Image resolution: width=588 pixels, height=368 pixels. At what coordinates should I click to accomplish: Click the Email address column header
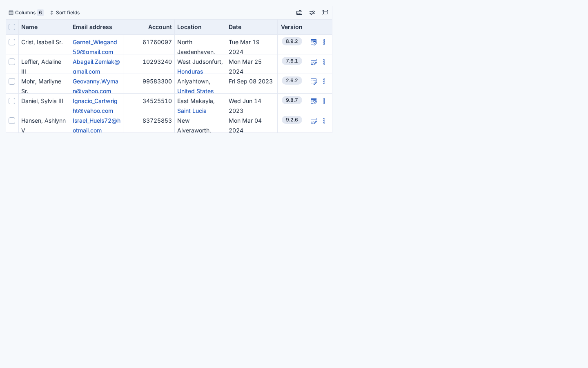click(96, 27)
